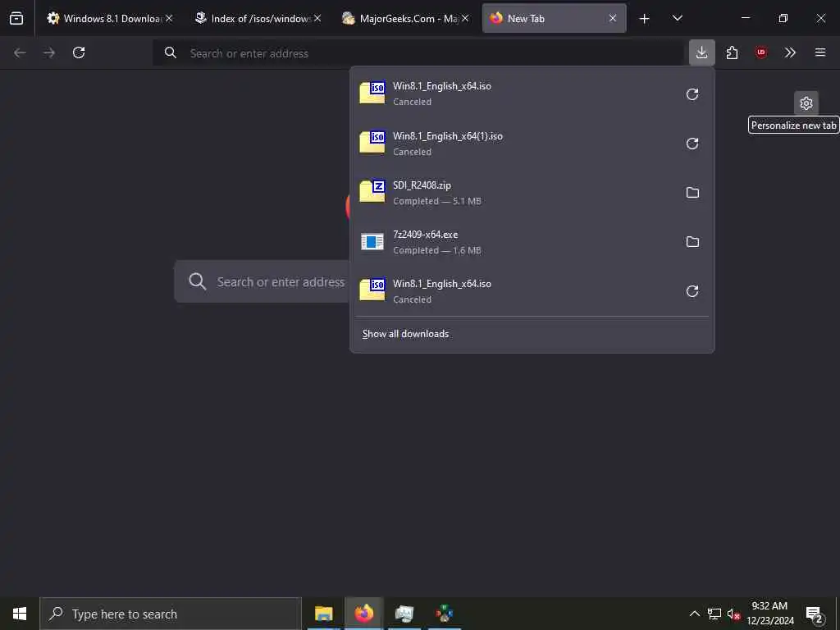
Task: Close the New Tab tab
Action: click(613, 18)
